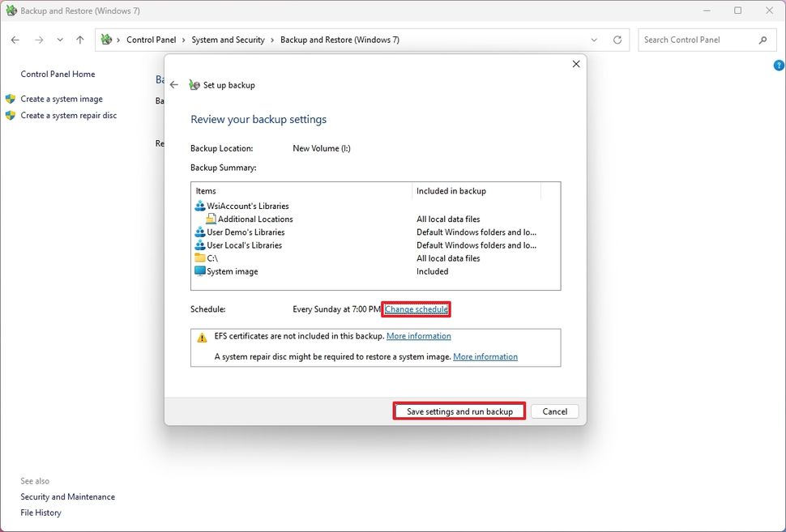The image size is (786, 532).
Task: Click the C:\ folder icon
Action: tap(199, 257)
